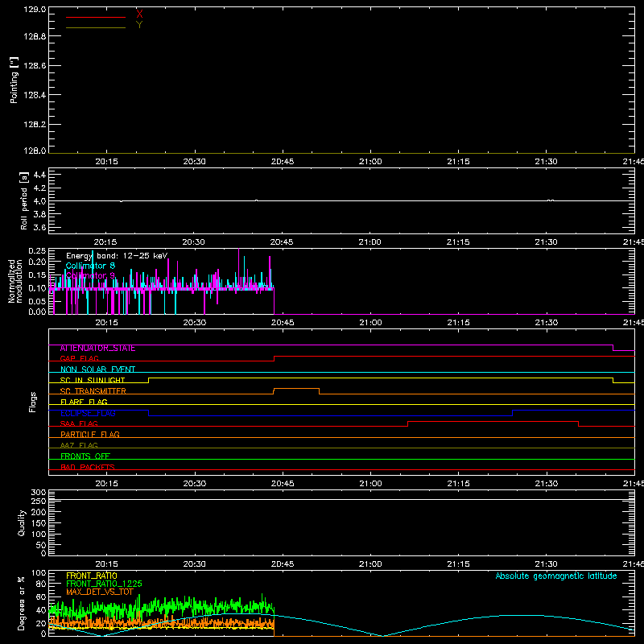Click the SC_TRANSMITTER flag label
This screenshot has height=644, width=644.
point(93,391)
